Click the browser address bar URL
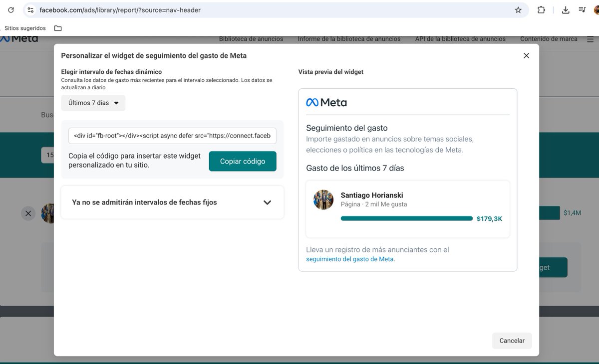Screen dimensions: 599x364 120,10
